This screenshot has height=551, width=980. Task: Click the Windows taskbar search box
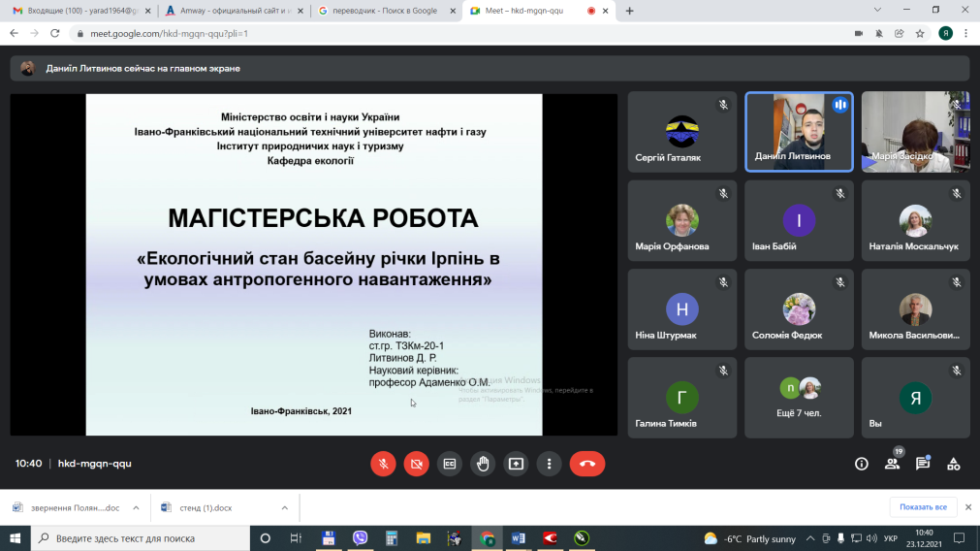140,537
